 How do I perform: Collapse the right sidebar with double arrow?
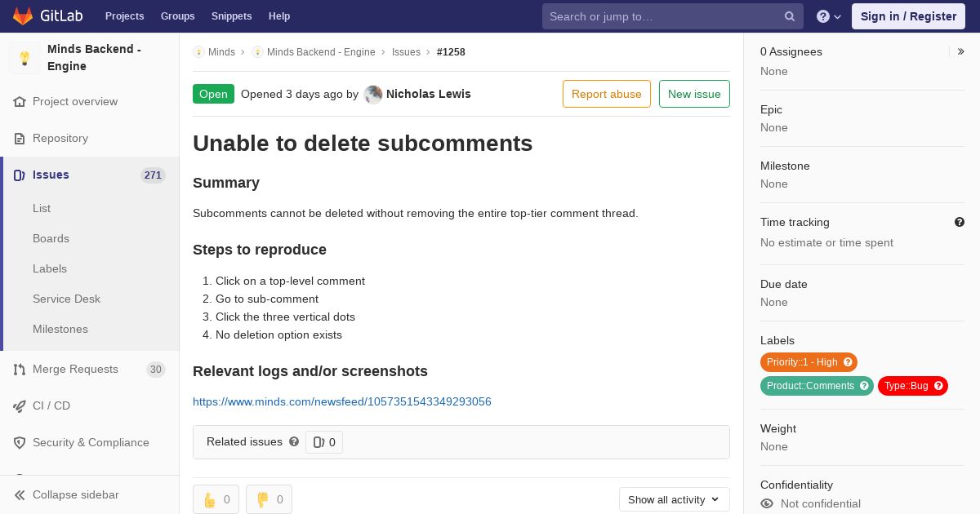[x=960, y=51]
